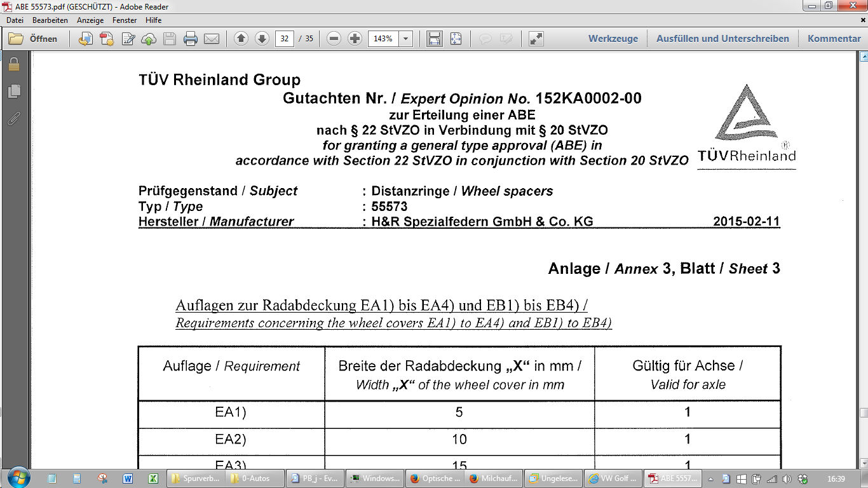Open attachments paperclip panel in sidebar
The width and height of the screenshot is (868, 488).
point(14,118)
